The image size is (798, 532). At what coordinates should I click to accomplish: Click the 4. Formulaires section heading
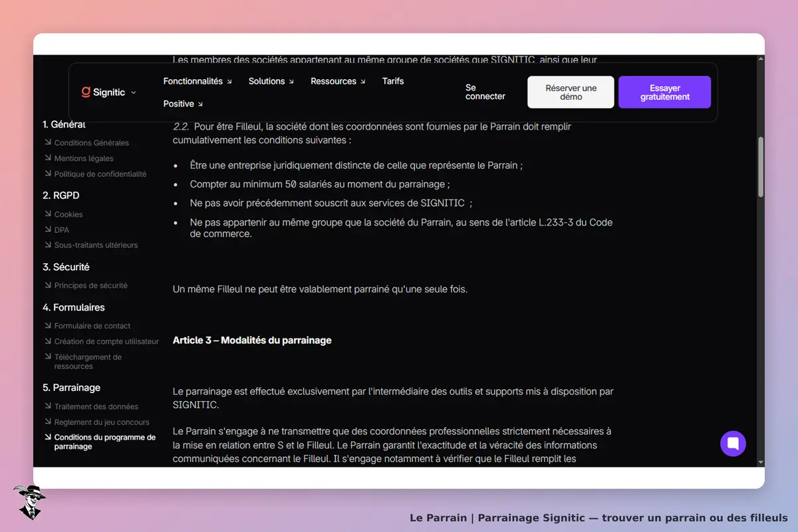74,307
